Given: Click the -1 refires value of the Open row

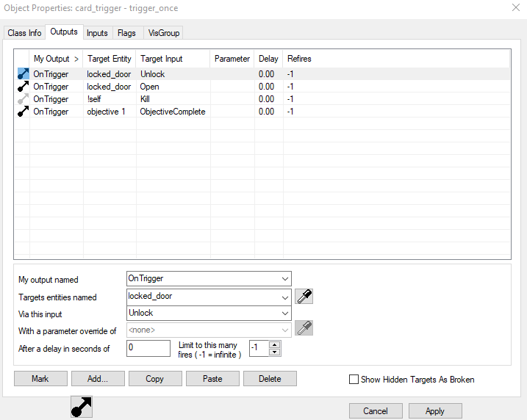Looking at the screenshot, I should click(290, 87).
